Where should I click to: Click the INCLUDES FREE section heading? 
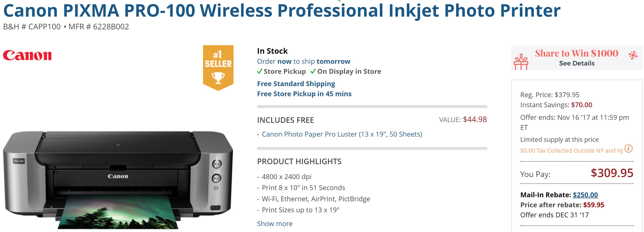(285, 120)
